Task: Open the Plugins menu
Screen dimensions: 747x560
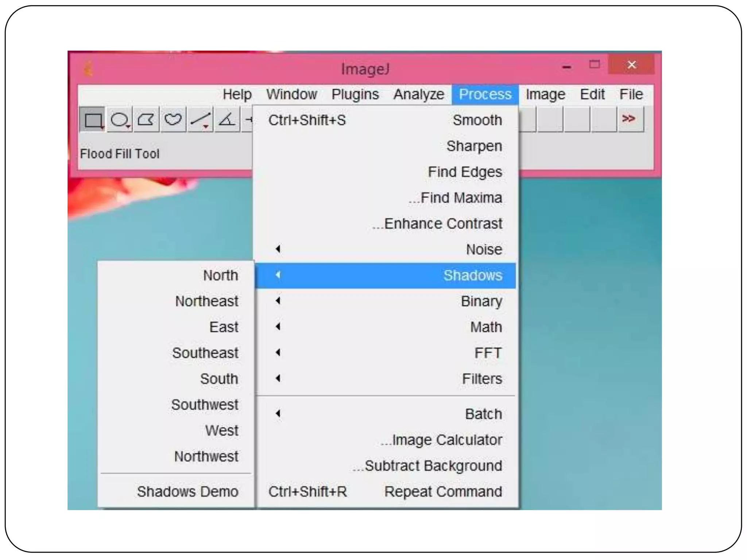Action: [355, 94]
